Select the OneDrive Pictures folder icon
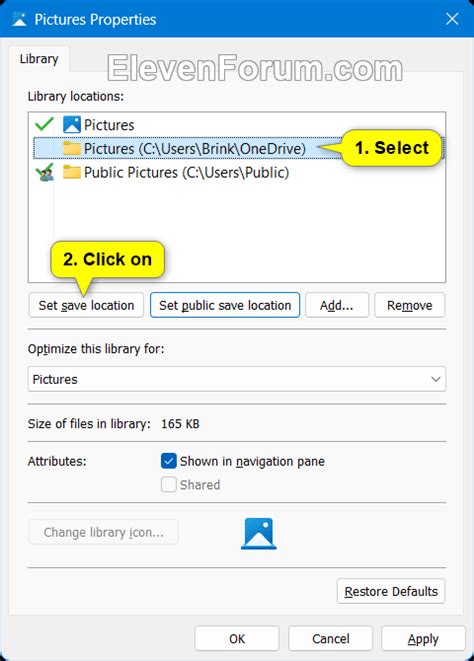The height and width of the screenshot is (661, 474). coord(72,148)
